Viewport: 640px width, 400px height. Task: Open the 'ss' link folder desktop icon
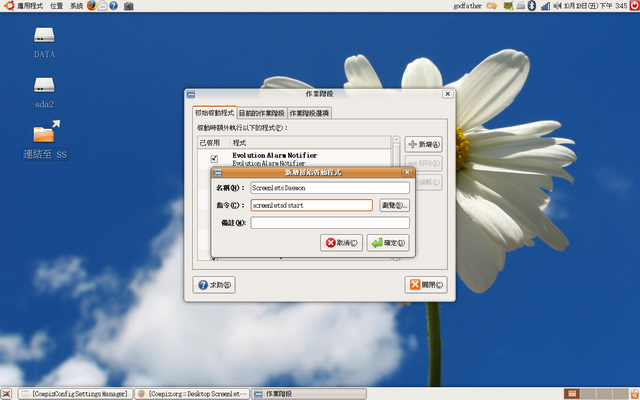[45, 140]
